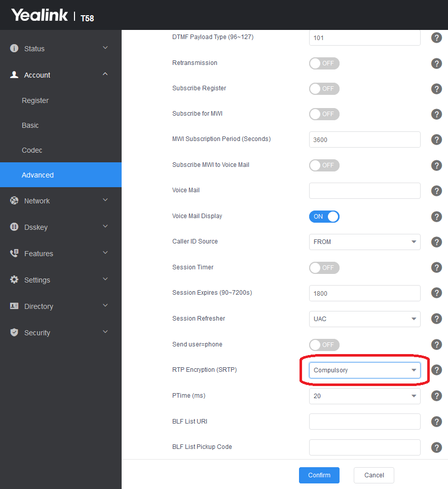Expand the PTime (ms) dropdown
The height and width of the screenshot is (489, 448).
coord(364,396)
